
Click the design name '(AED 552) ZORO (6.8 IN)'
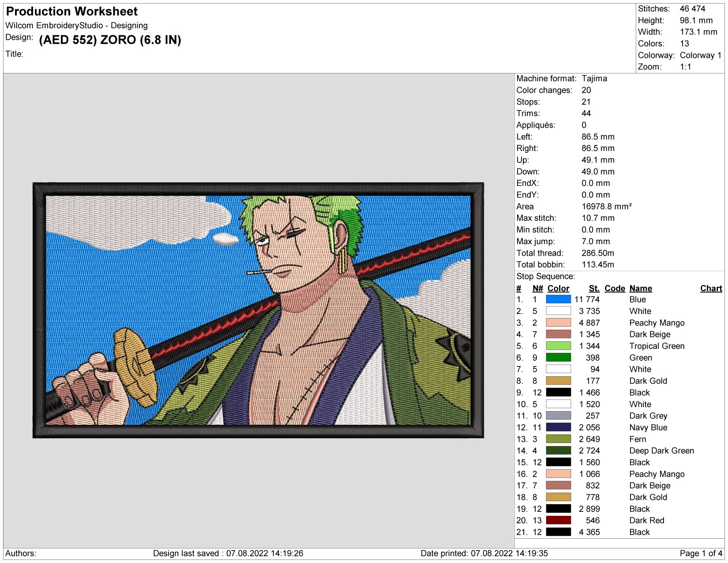click(110, 40)
